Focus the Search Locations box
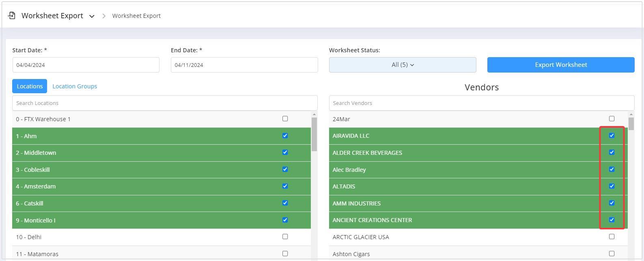The height and width of the screenshot is (261, 644). click(x=165, y=103)
